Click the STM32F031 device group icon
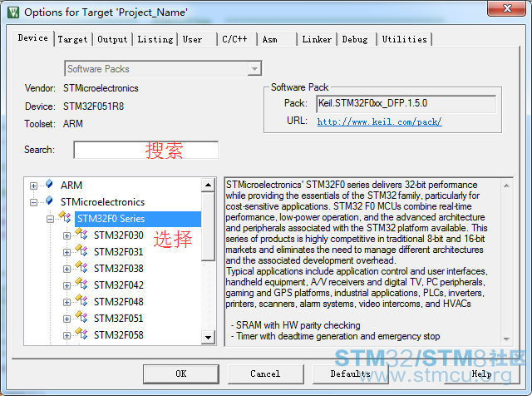Viewport: 532px width, 396px height. click(x=81, y=250)
